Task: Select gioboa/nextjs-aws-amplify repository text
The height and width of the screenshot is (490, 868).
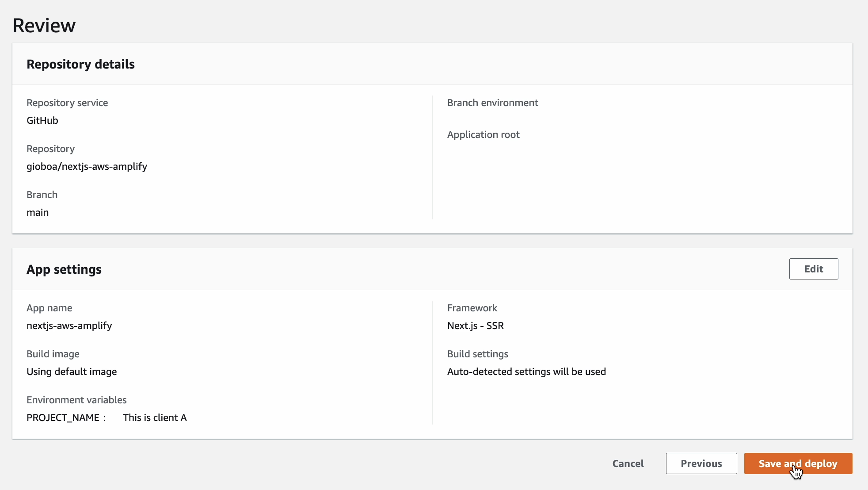Action: tap(87, 166)
